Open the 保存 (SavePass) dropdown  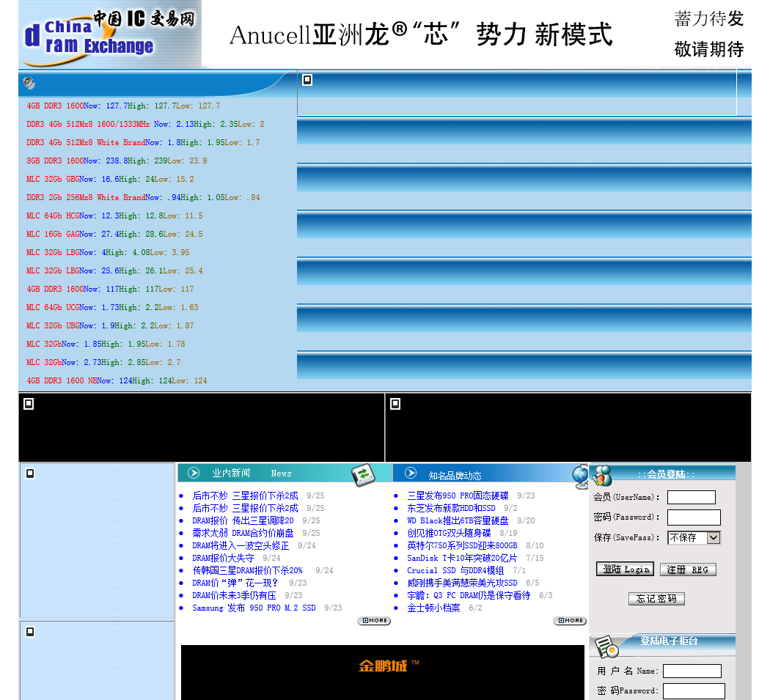tap(694, 537)
